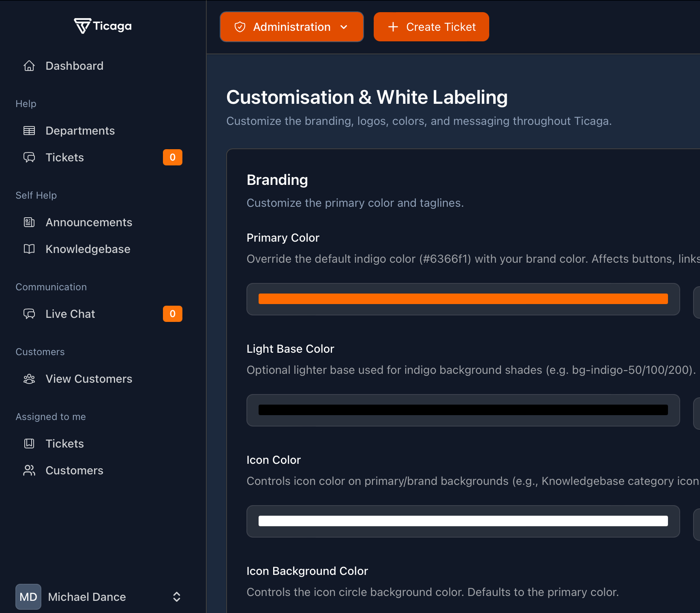The width and height of the screenshot is (700, 613).
Task: Open the Administration panel
Action: click(x=291, y=27)
